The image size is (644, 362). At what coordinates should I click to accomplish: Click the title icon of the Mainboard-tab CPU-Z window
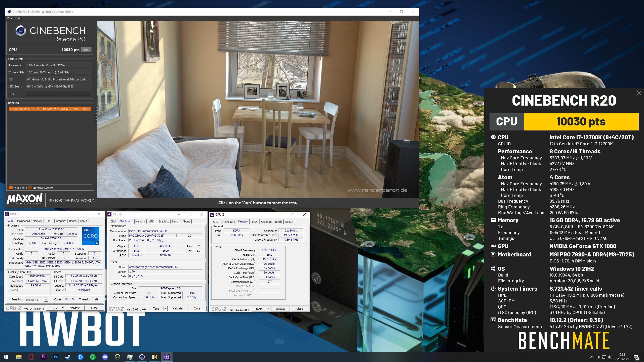pos(110,214)
